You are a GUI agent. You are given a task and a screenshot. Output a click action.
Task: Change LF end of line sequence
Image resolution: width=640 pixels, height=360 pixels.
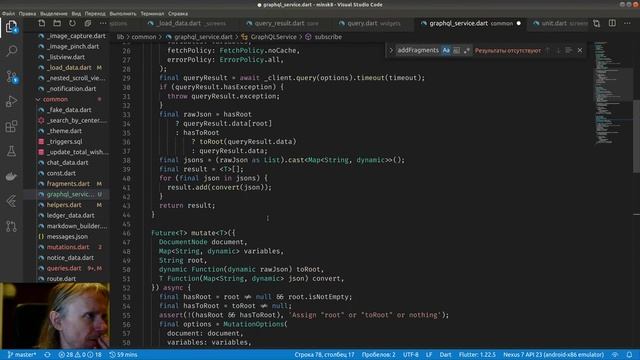point(429,355)
